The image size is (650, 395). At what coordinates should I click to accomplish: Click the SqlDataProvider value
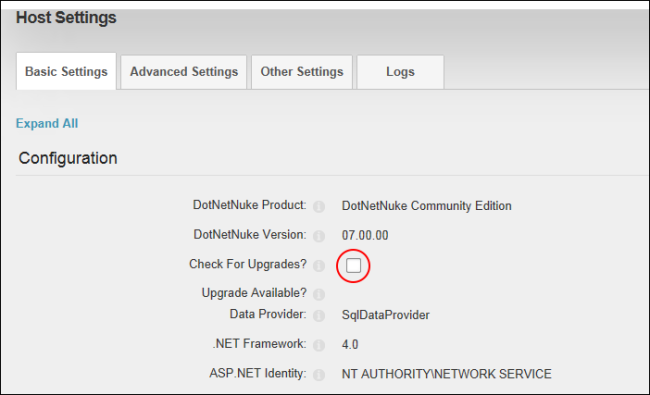point(386,315)
